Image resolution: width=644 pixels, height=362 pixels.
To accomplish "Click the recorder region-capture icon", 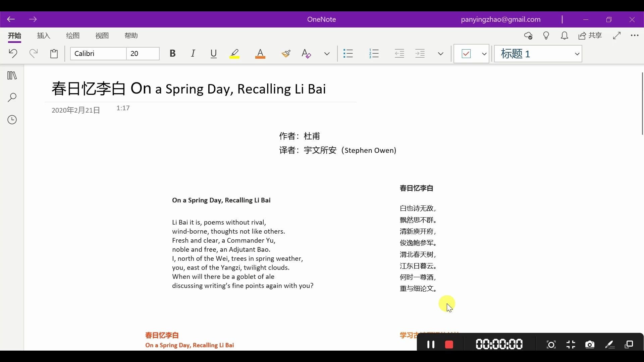I will click(551, 345).
